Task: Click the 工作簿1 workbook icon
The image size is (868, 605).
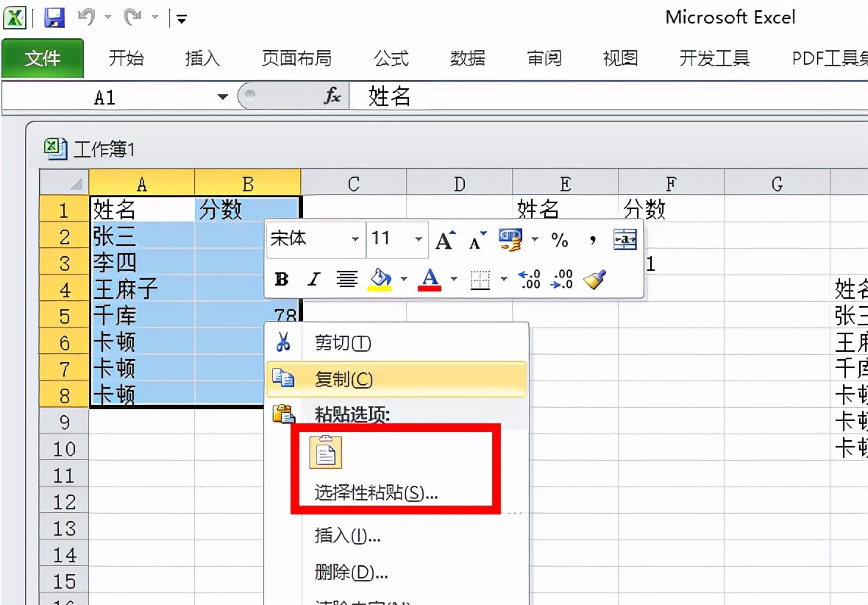Action: (55, 149)
